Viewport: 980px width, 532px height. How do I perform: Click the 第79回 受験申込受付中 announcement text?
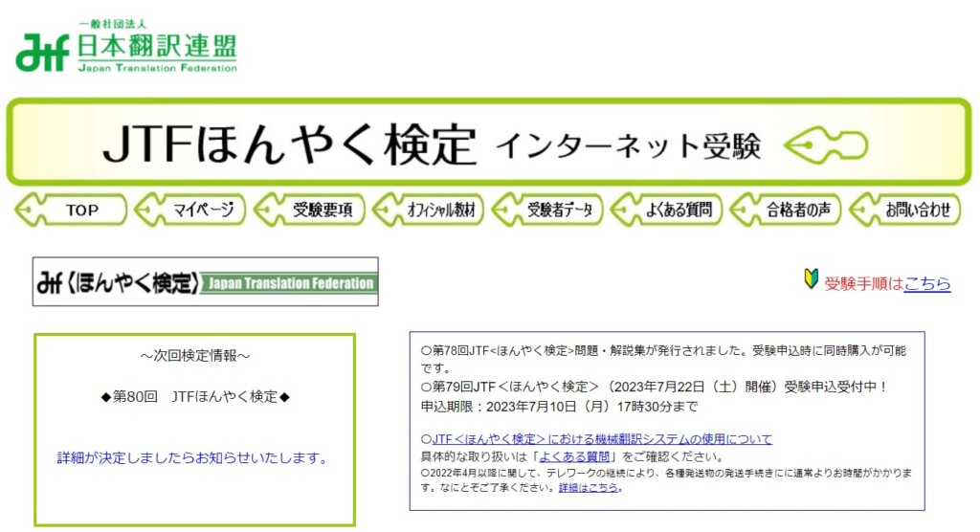[655, 387]
